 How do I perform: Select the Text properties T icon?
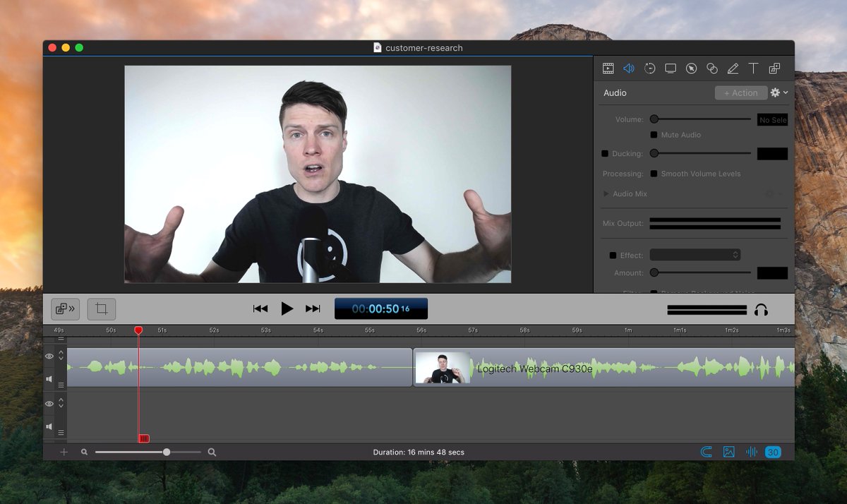(x=753, y=68)
